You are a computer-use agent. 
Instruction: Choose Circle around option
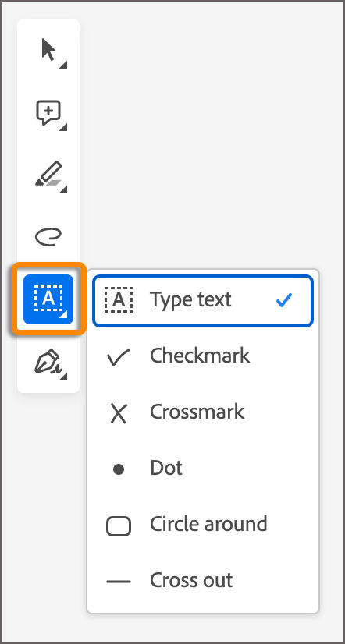coord(203,525)
